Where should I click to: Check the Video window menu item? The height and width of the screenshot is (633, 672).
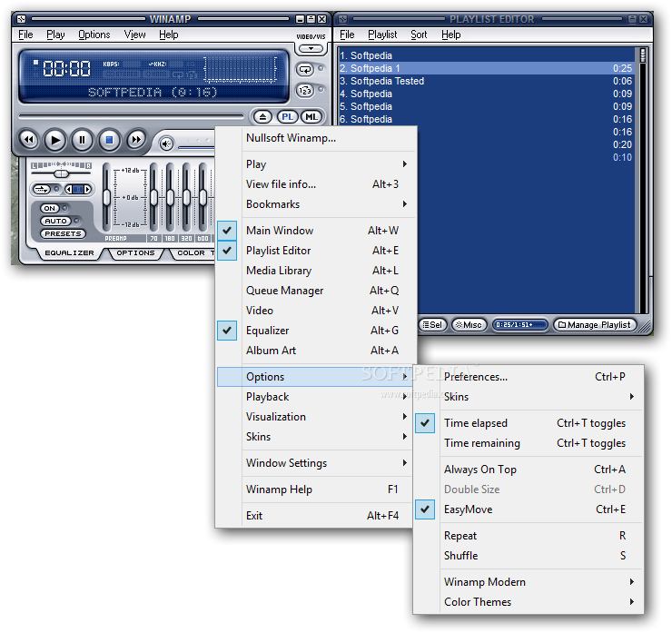point(316,311)
